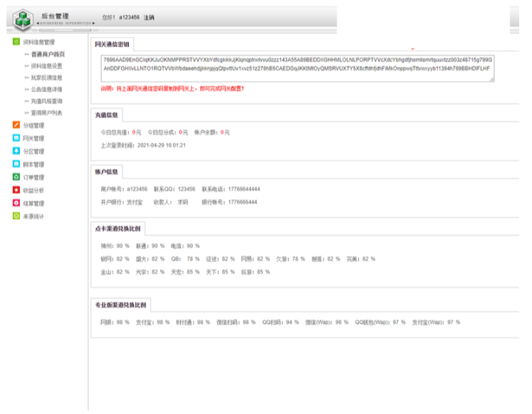Open 普通商户首页 in the sidebar

(x=47, y=54)
